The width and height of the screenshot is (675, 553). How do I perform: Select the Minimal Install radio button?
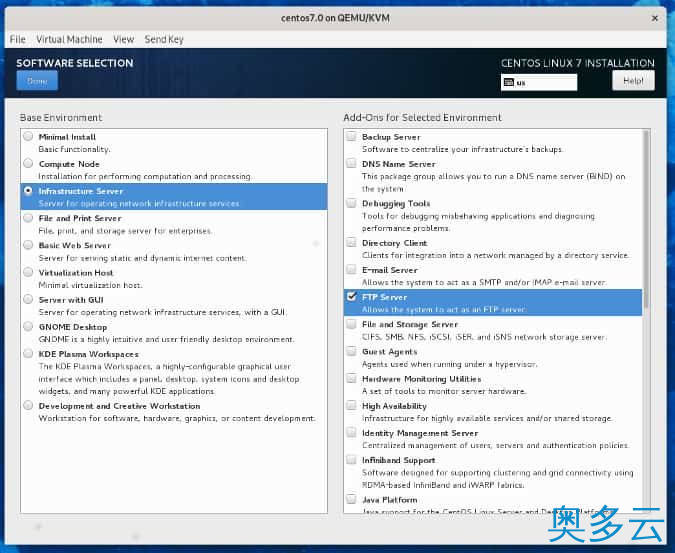(28, 136)
